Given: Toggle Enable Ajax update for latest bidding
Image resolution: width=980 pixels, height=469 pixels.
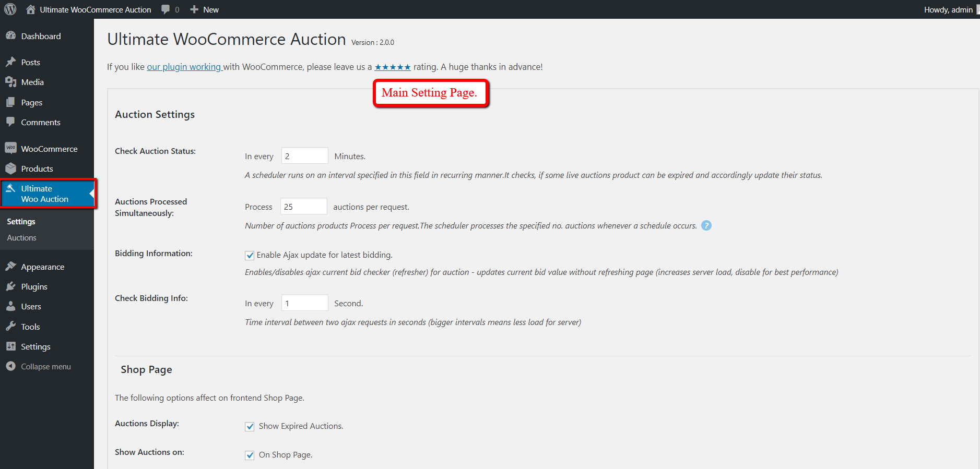Looking at the screenshot, I should [250, 255].
